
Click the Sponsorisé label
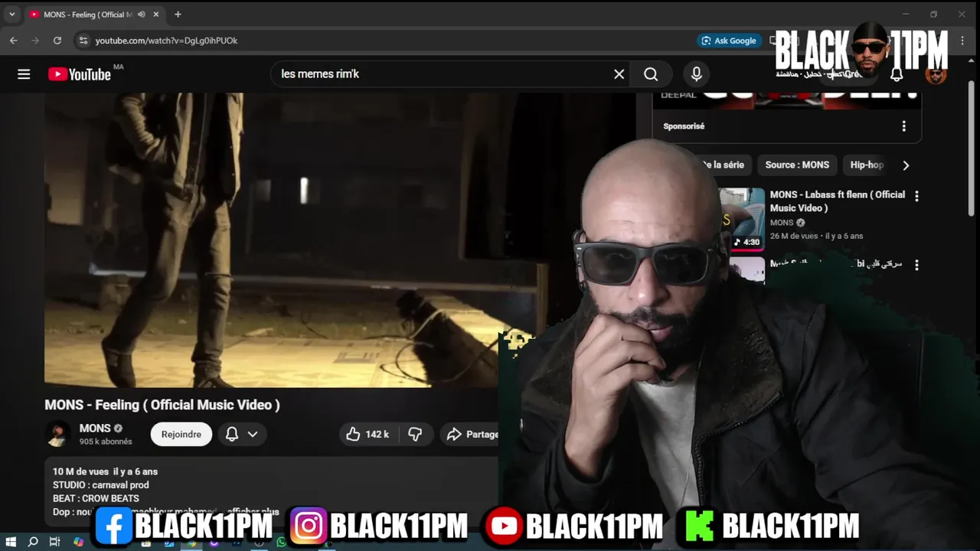click(x=684, y=126)
